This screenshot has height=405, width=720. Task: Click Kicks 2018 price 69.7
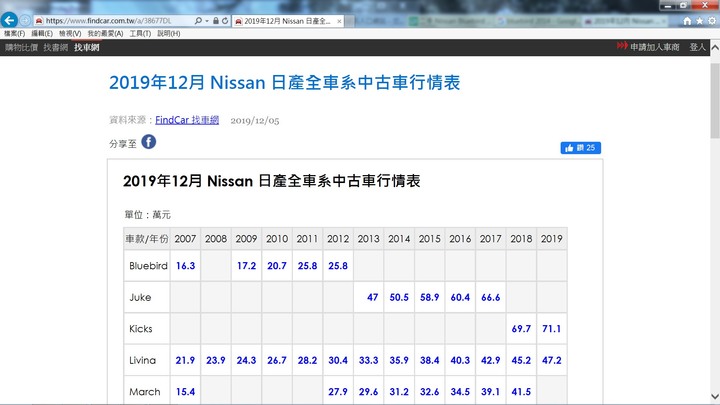521,329
